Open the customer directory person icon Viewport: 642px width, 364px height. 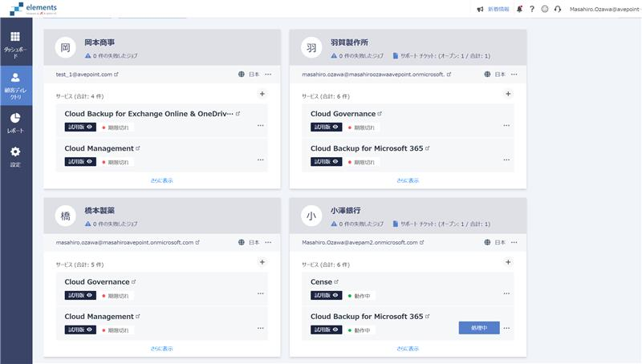tap(15, 77)
